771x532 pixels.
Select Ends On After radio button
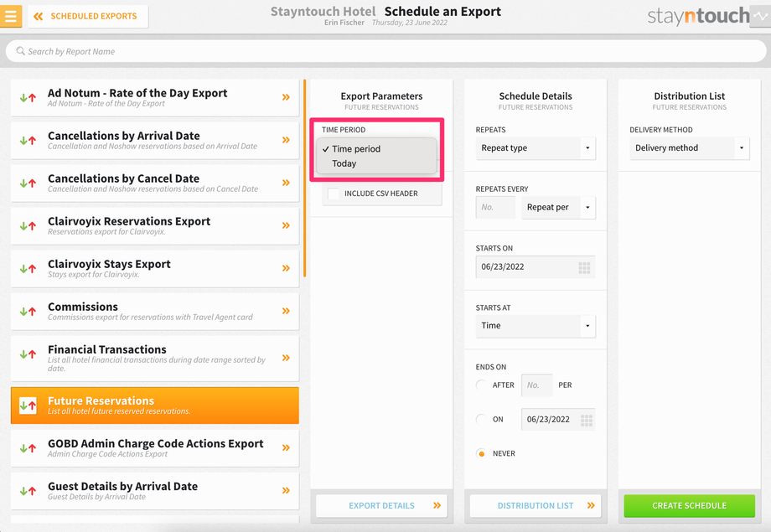click(x=481, y=385)
